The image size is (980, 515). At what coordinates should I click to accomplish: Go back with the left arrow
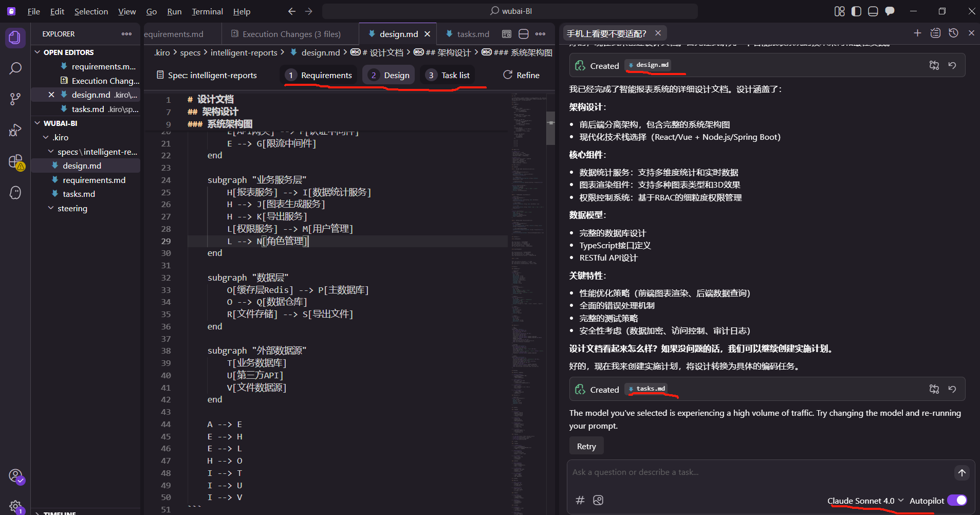292,11
